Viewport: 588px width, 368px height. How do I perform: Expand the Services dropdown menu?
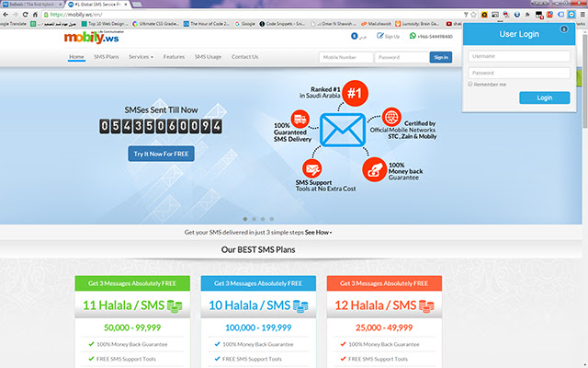point(141,57)
